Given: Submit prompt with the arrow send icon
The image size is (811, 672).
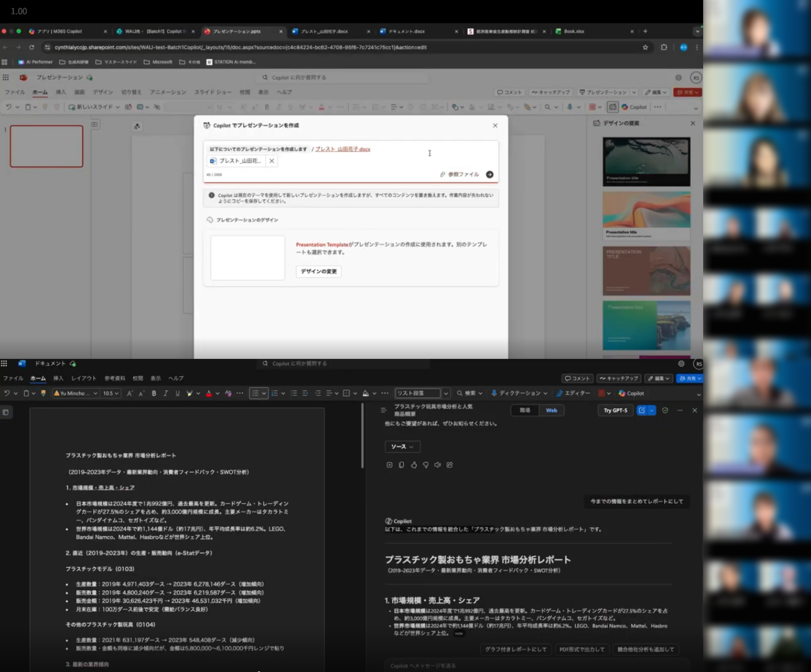Looking at the screenshot, I should tap(489, 174).
